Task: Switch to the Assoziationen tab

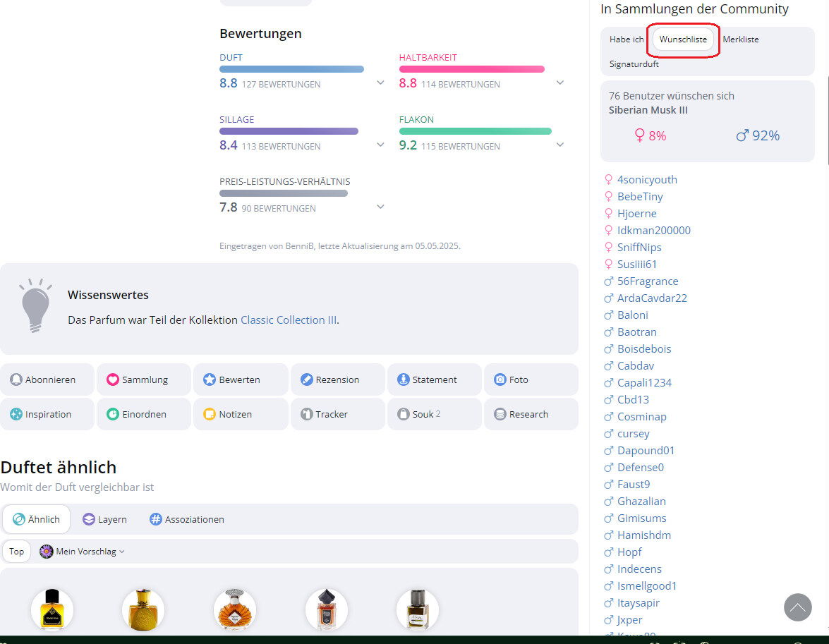Action: click(187, 519)
